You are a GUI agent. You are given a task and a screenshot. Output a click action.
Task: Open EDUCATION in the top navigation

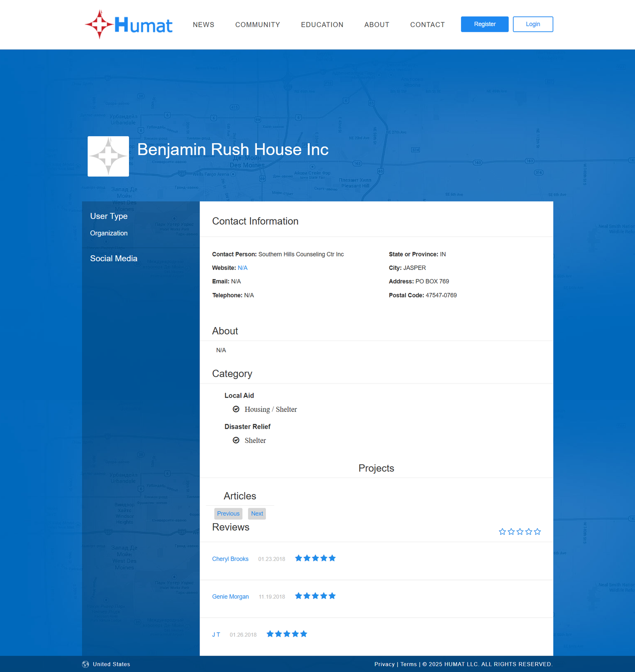(322, 25)
